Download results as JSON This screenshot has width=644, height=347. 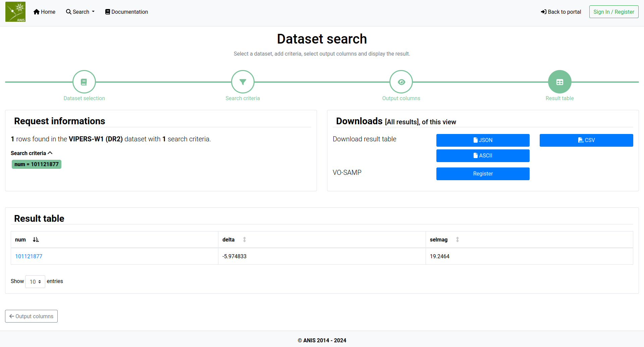[483, 140]
